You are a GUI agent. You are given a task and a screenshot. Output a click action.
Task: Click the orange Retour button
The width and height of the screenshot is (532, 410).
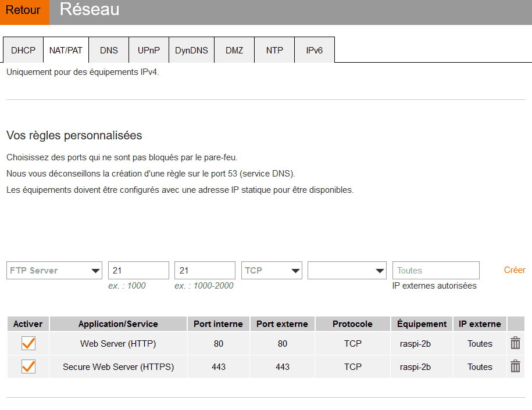pos(23,10)
